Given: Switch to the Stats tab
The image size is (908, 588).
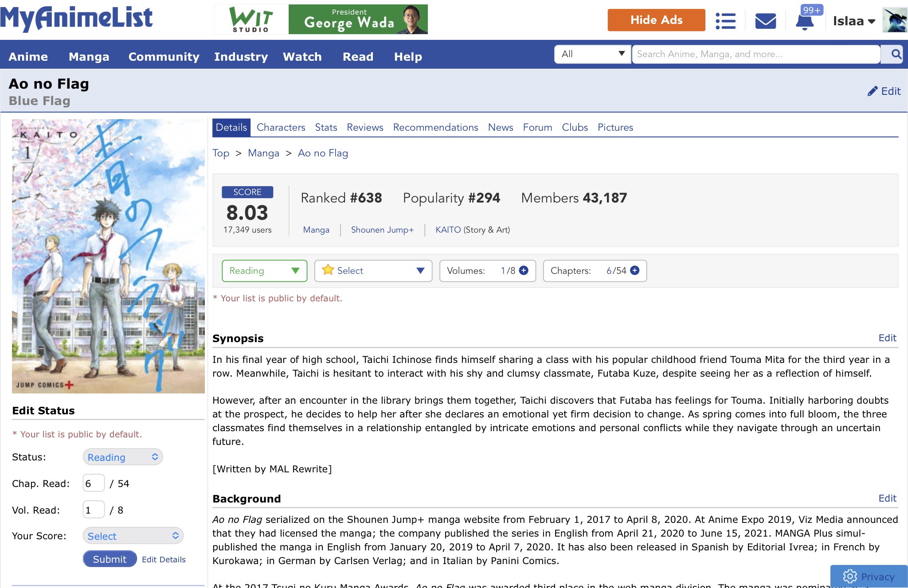Looking at the screenshot, I should tap(326, 128).
